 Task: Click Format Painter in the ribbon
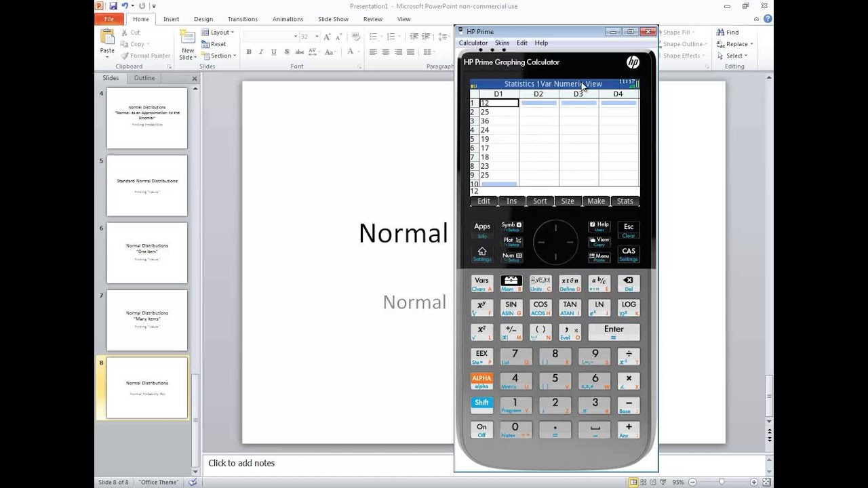145,56
